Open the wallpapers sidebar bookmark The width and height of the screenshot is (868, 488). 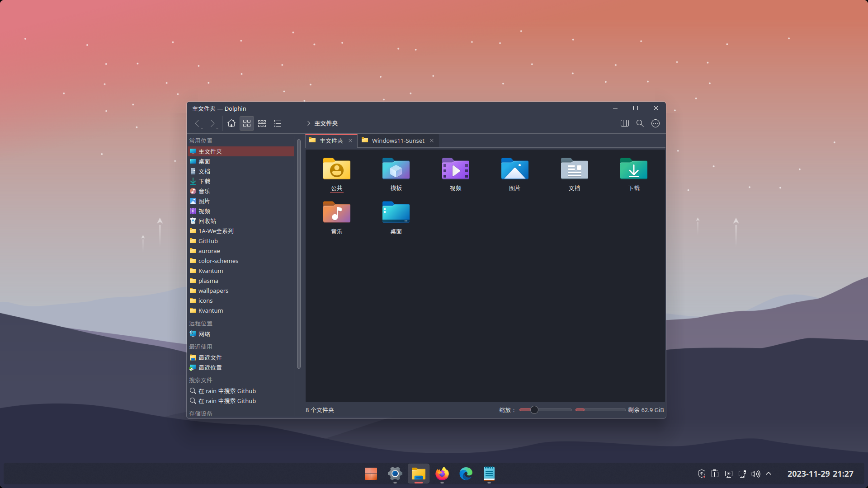pos(241,291)
